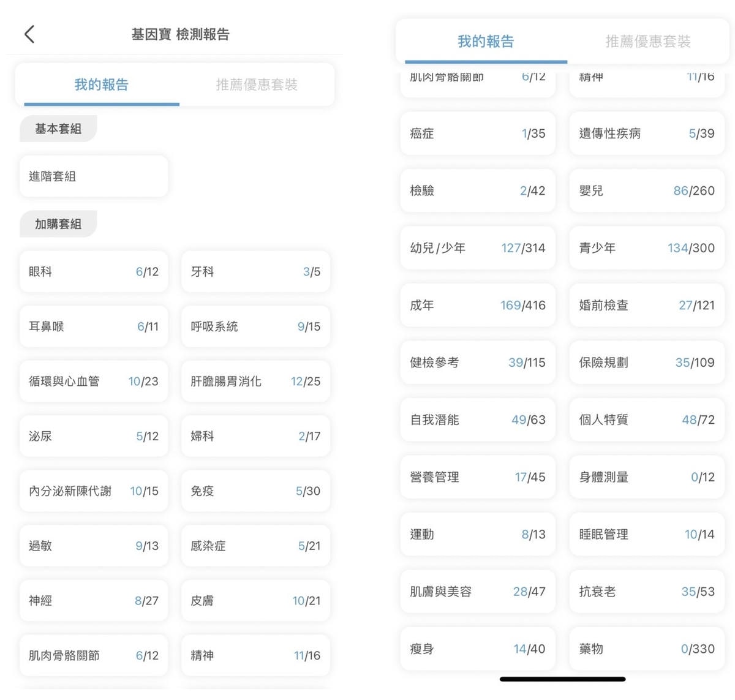735x700 pixels.
Task: Open the 牙科 3/5 report
Action: 255,271
